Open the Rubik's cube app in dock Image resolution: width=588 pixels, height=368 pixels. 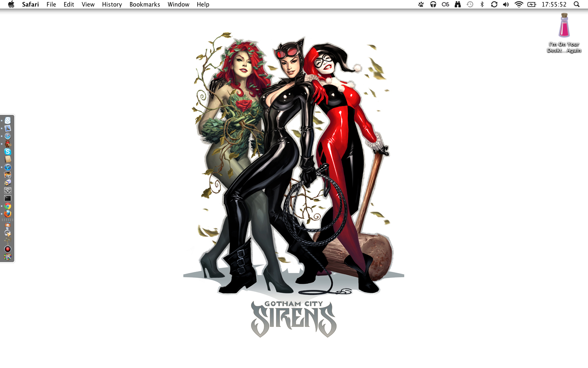click(7, 257)
